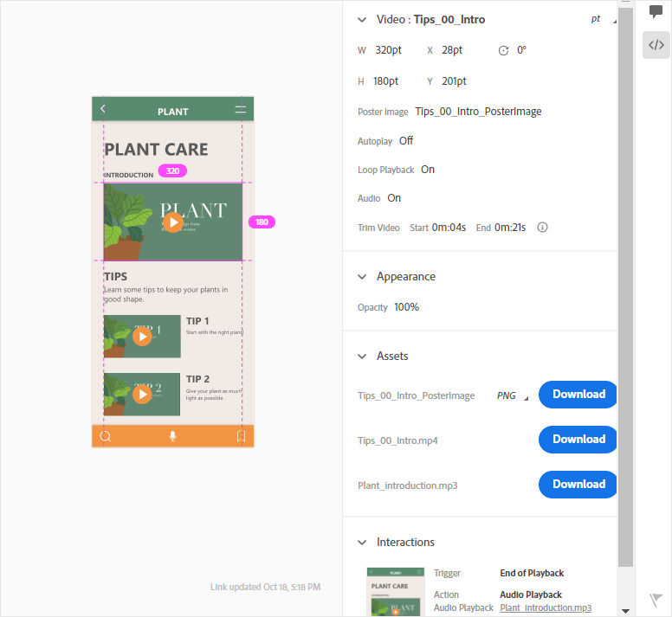The height and width of the screenshot is (617, 672).
Task: Open the hamburger menu in PLANT header
Action: pos(241,110)
